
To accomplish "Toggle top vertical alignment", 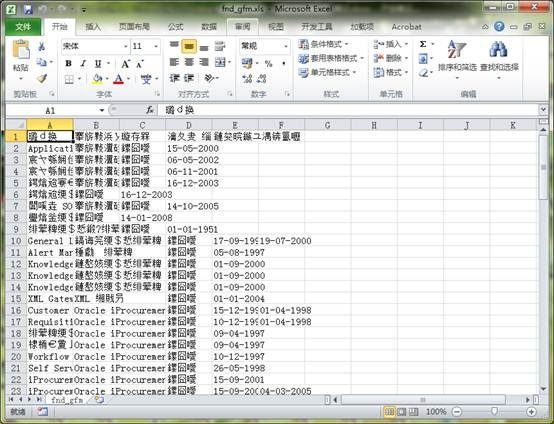I will point(174,46).
